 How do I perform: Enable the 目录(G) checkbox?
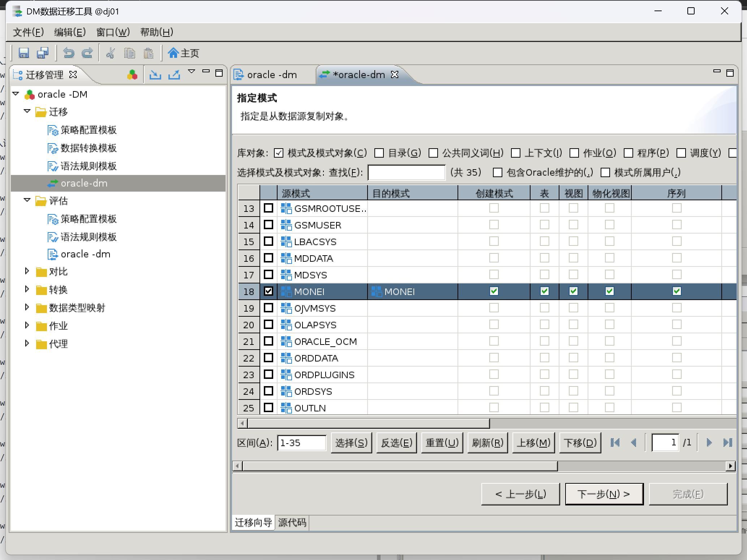pos(379,153)
